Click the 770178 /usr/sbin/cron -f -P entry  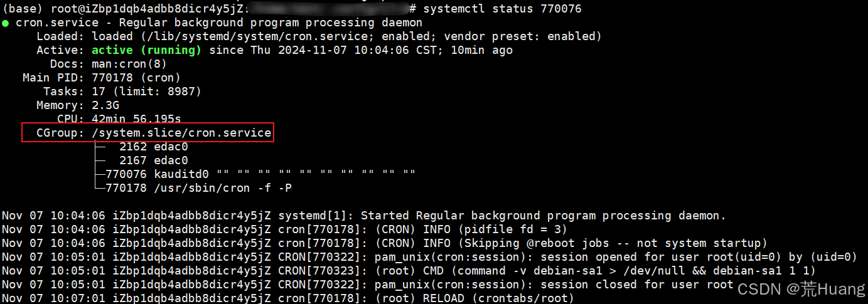coord(199,187)
